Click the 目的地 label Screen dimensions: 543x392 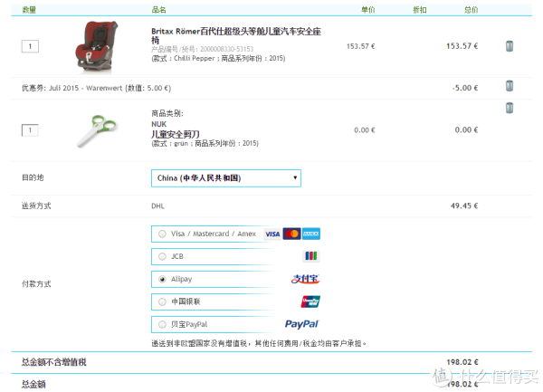pos(33,177)
